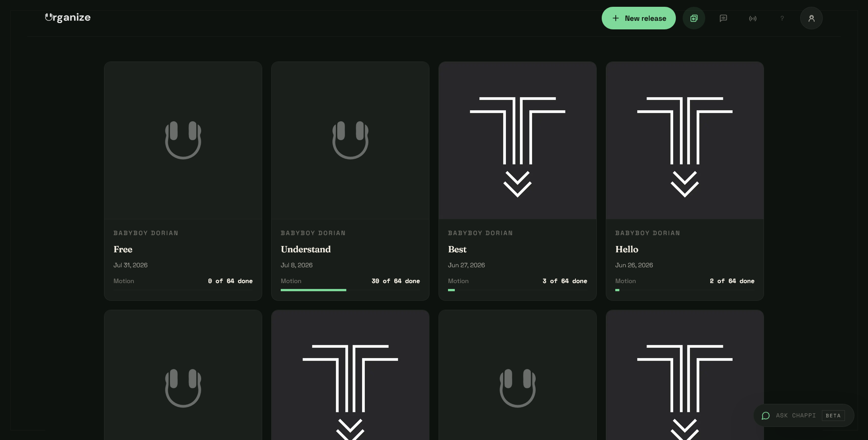
Task: Click the 'Jul 31, 2026' date
Action: pos(131,265)
